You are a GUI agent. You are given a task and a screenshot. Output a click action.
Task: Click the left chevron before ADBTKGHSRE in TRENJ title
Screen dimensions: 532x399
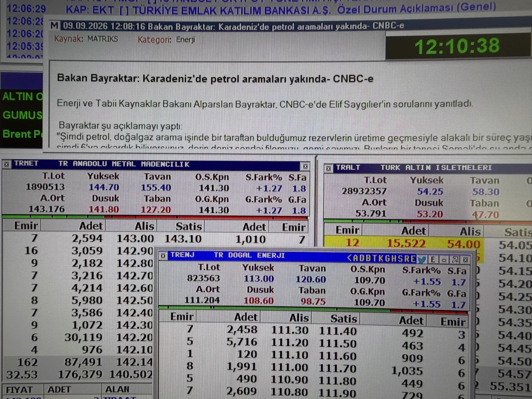point(349,258)
